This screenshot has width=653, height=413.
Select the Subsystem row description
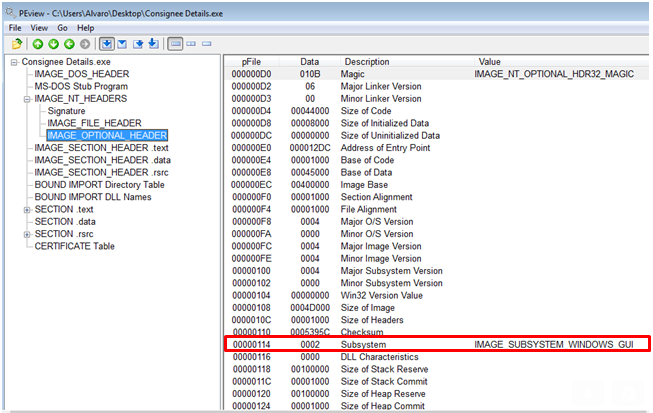[x=363, y=345]
